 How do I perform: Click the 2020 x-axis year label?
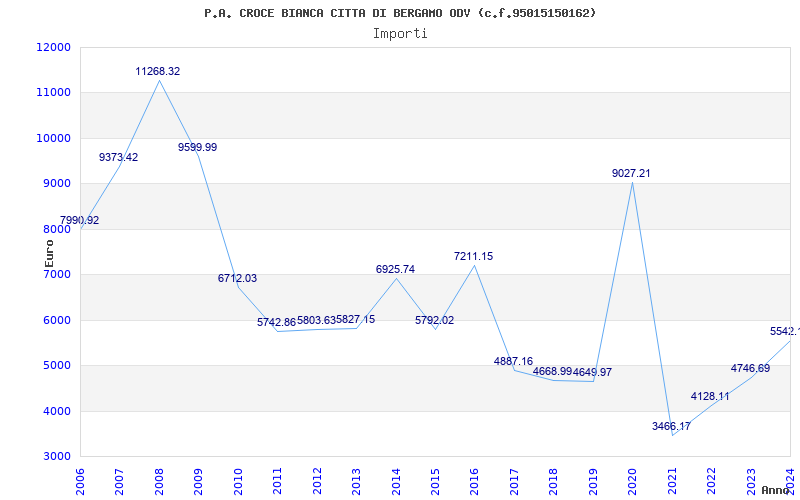coord(632,481)
